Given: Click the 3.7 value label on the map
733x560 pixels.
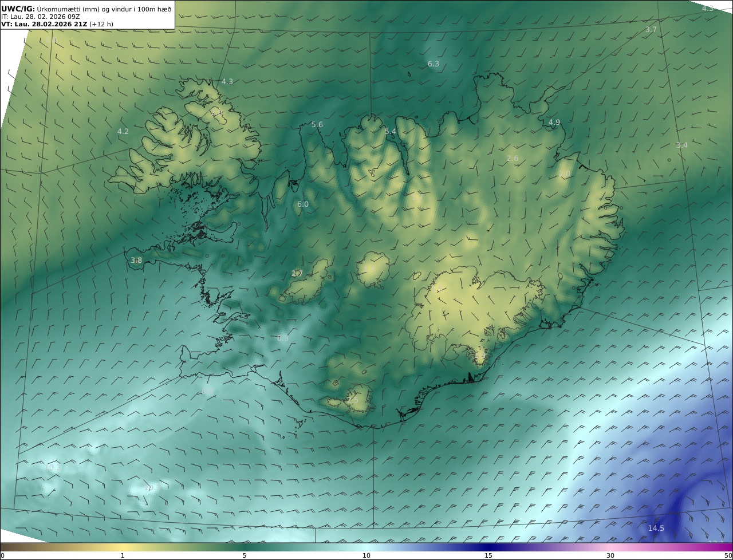Looking at the screenshot, I should (x=651, y=30).
